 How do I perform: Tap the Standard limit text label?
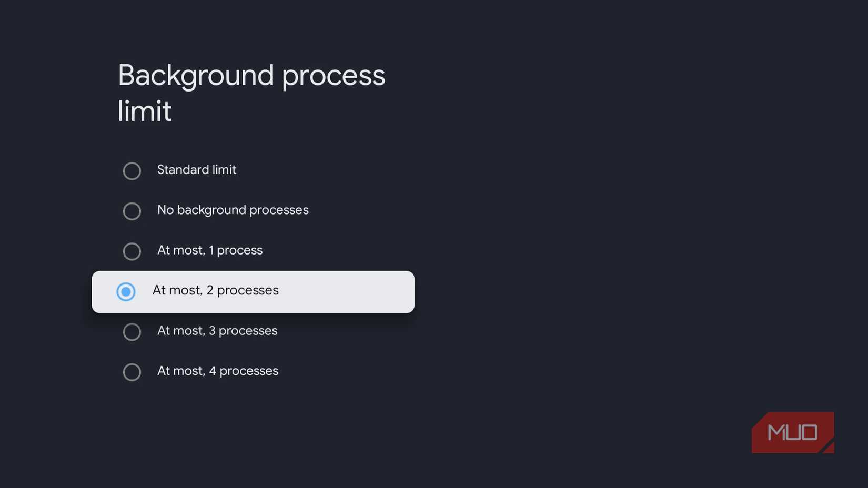(197, 169)
